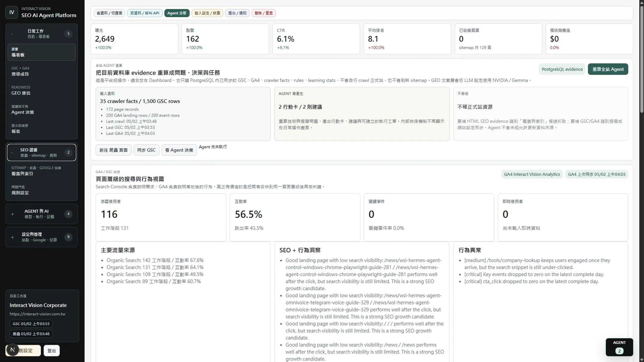Click "Organic Search: 89 工作階段" row
644x362 pixels.
click(154, 282)
